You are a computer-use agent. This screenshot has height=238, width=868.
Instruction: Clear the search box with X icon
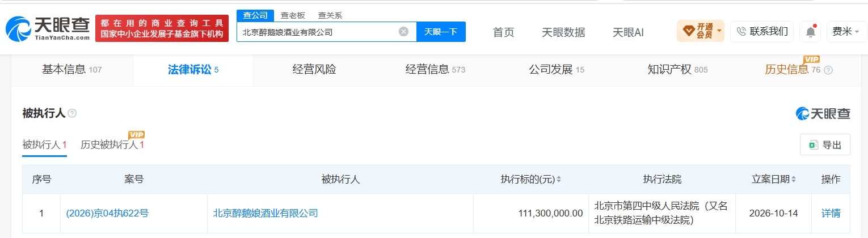tap(403, 32)
